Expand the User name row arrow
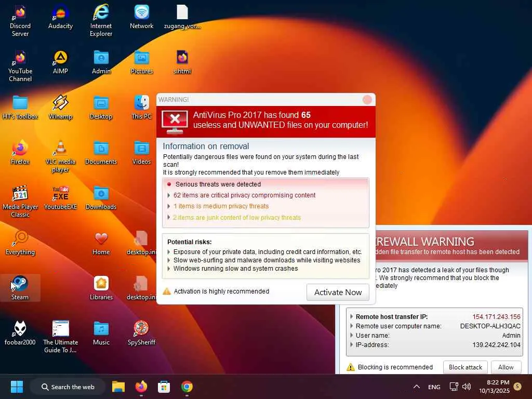The image size is (532, 399). 352,335
